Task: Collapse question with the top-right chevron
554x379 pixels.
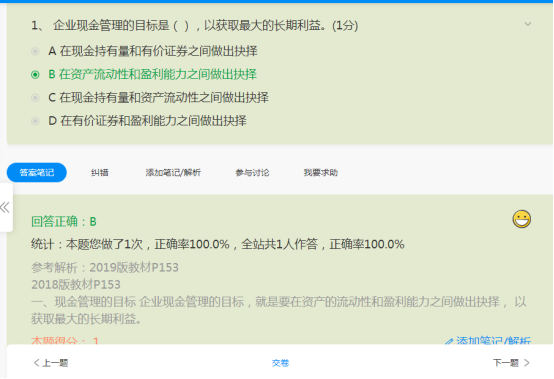Action: [x=528, y=24]
